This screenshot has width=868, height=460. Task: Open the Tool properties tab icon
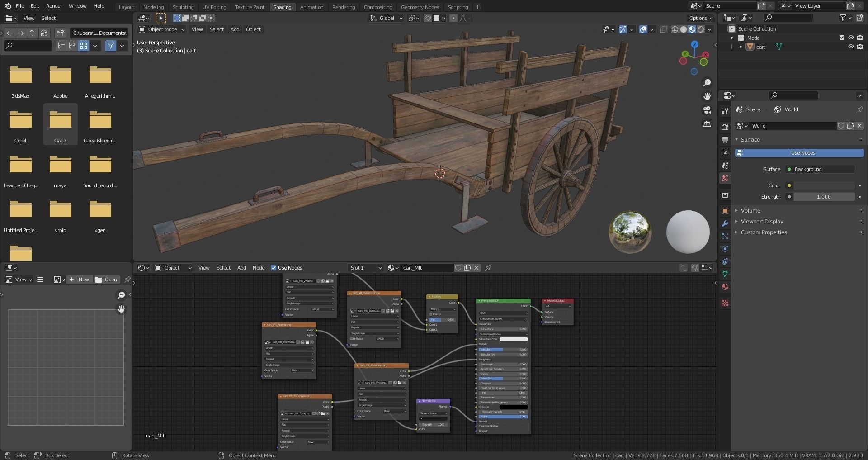[725, 111]
